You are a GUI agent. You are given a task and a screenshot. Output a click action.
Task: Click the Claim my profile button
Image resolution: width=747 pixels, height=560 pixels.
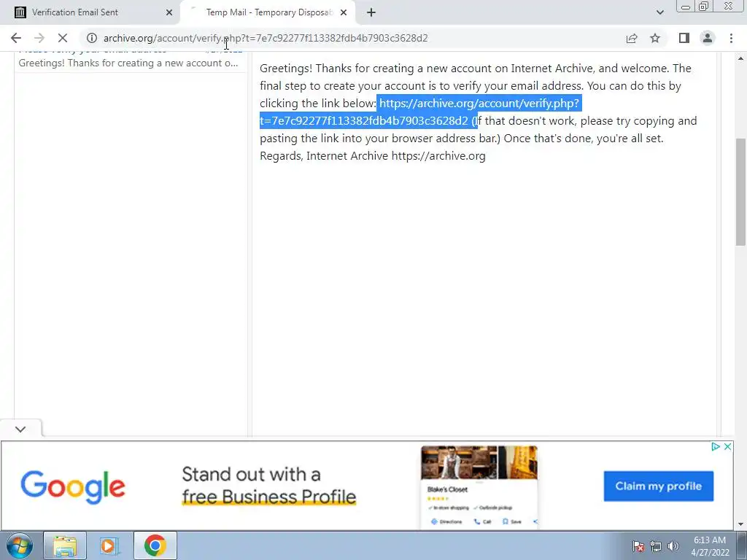pos(659,486)
